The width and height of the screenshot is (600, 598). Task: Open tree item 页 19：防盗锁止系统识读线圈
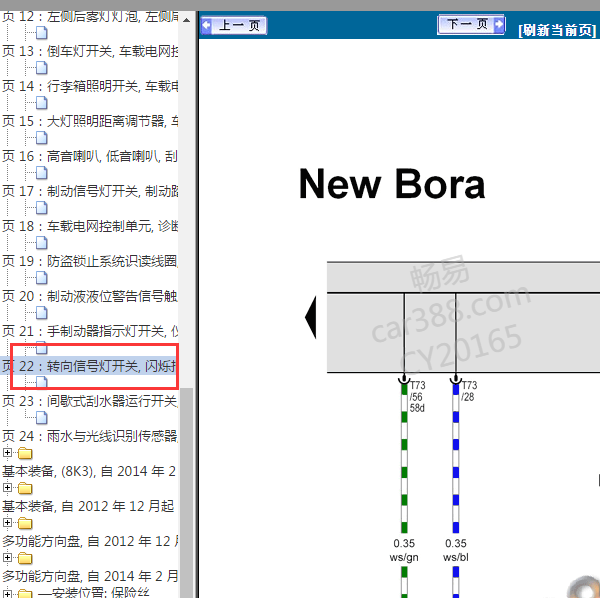click(90, 261)
